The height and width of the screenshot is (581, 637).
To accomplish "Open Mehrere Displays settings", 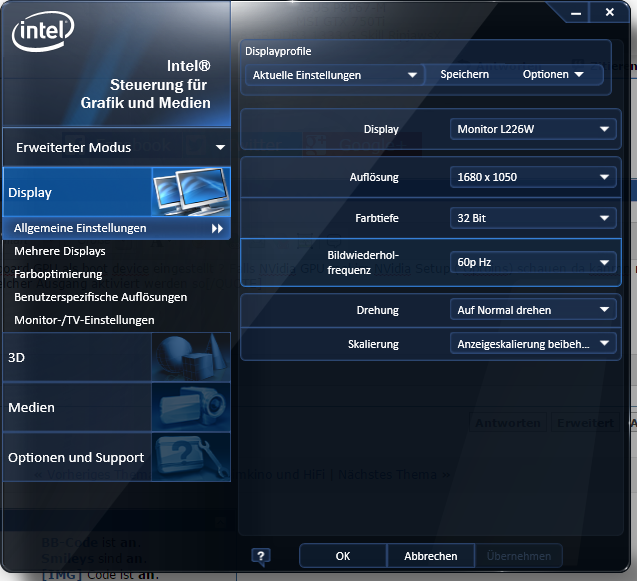I will pos(60,251).
